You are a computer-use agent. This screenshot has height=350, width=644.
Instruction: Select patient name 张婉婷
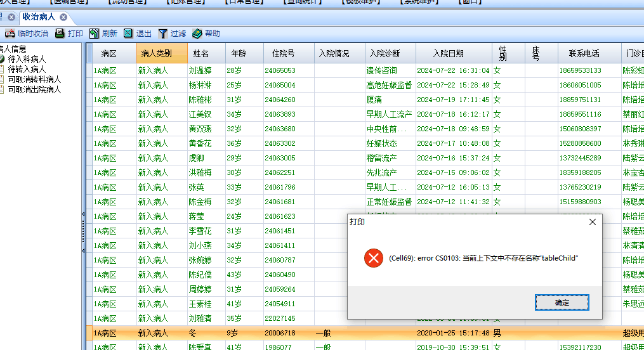point(200,260)
